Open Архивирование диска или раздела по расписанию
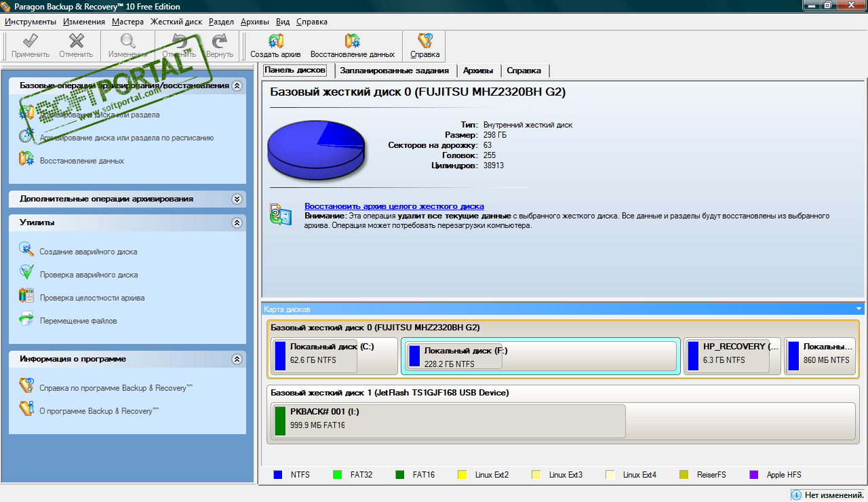The image size is (868, 502). click(127, 138)
